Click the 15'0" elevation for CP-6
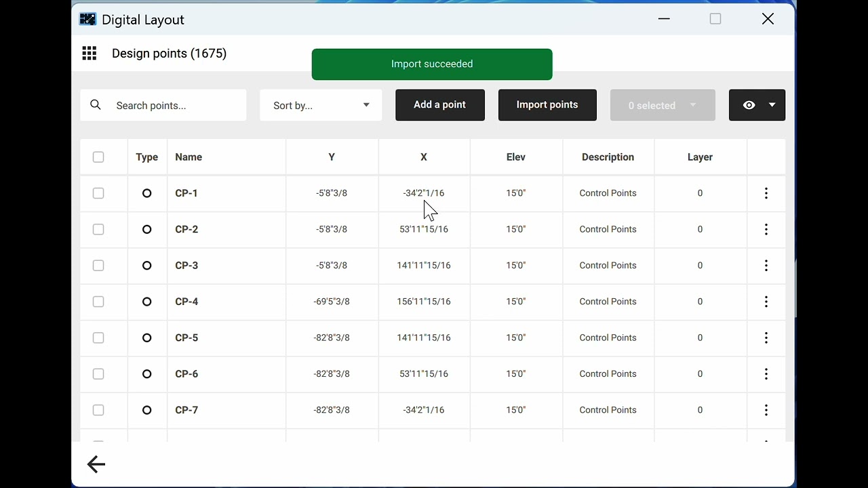Image resolution: width=868 pixels, height=488 pixels. 516,374
